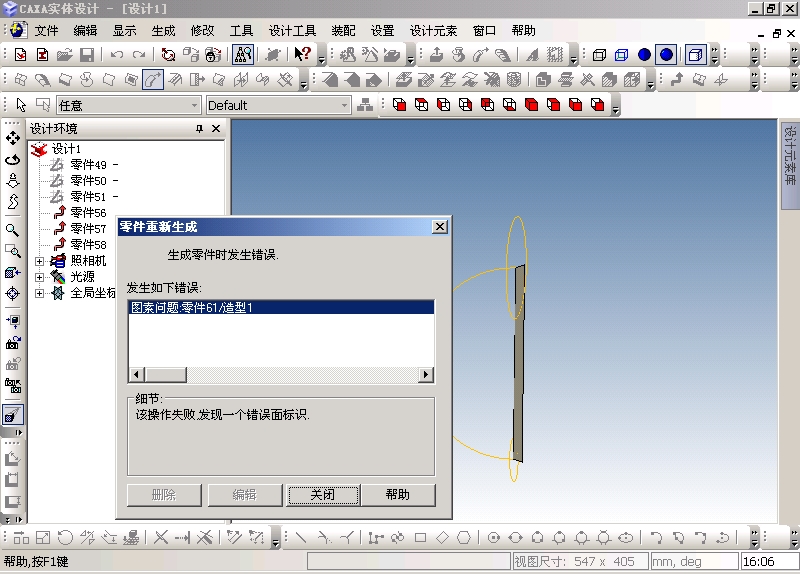This screenshot has width=800, height=574.
Task: Open the 文件 menu
Action: [x=46, y=31]
